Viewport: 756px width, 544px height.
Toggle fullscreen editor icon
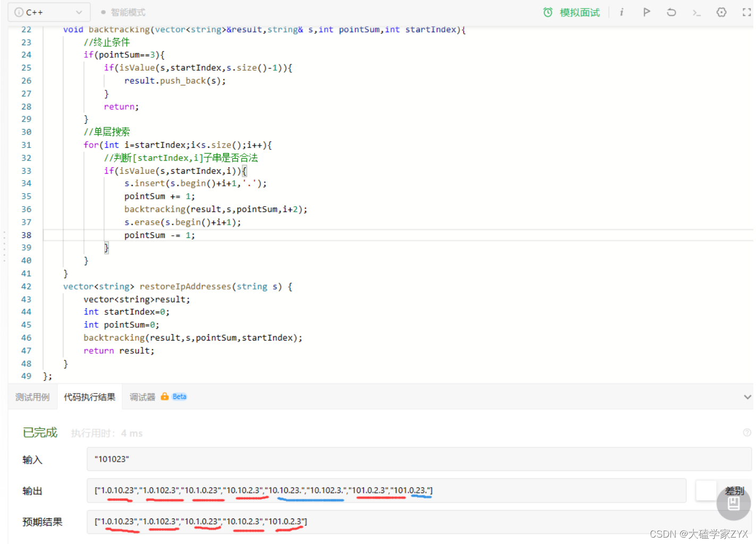click(x=746, y=12)
